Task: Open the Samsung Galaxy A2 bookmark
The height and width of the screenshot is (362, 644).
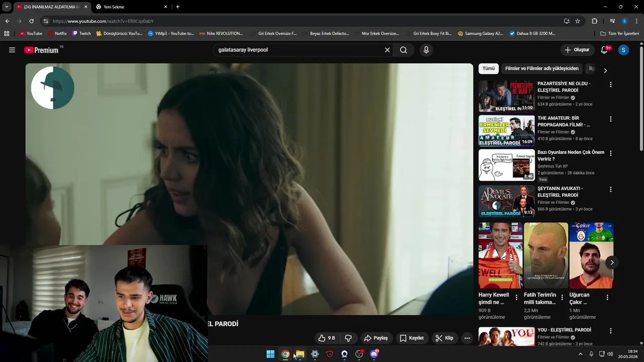Action: (x=480, y=34)
